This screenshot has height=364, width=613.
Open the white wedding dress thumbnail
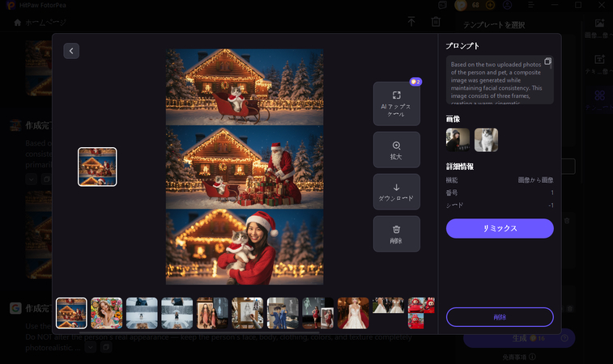pos(353,313)
